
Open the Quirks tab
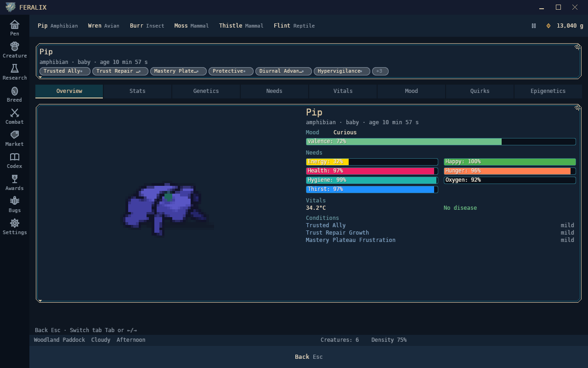480,91
